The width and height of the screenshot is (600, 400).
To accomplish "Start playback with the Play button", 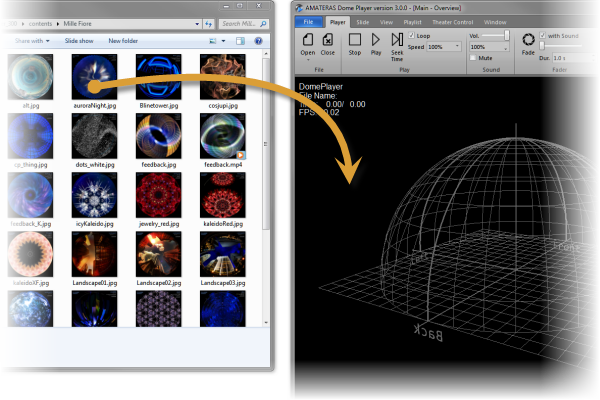I will pos(376,40).
